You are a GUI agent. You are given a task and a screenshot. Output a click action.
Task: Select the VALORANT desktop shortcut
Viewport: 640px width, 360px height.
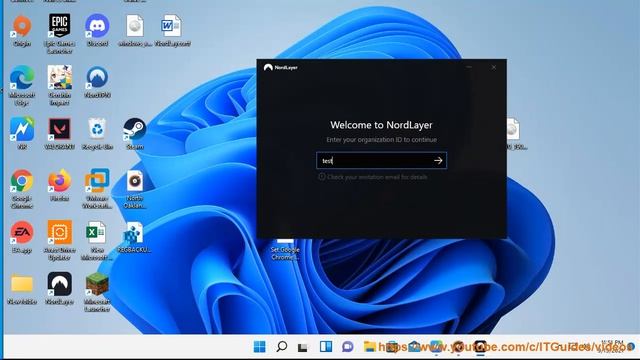(x=60, y=133)
